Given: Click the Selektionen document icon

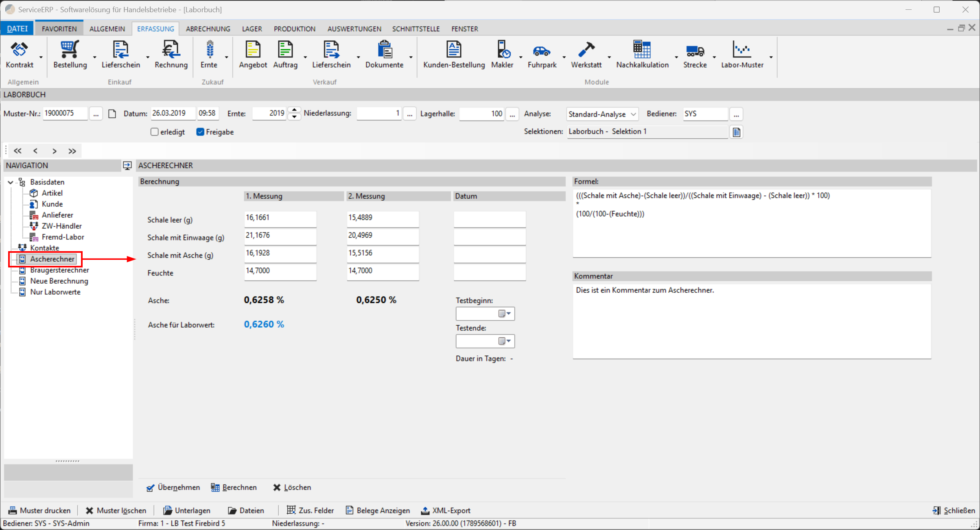Looking at the screenshot, I should point(736,132).
